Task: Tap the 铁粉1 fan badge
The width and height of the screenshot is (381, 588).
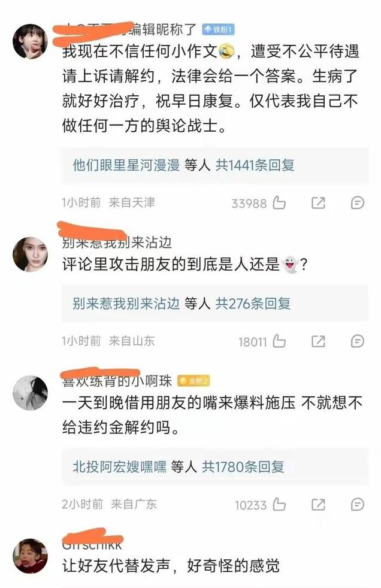Action: pos(218,29)
